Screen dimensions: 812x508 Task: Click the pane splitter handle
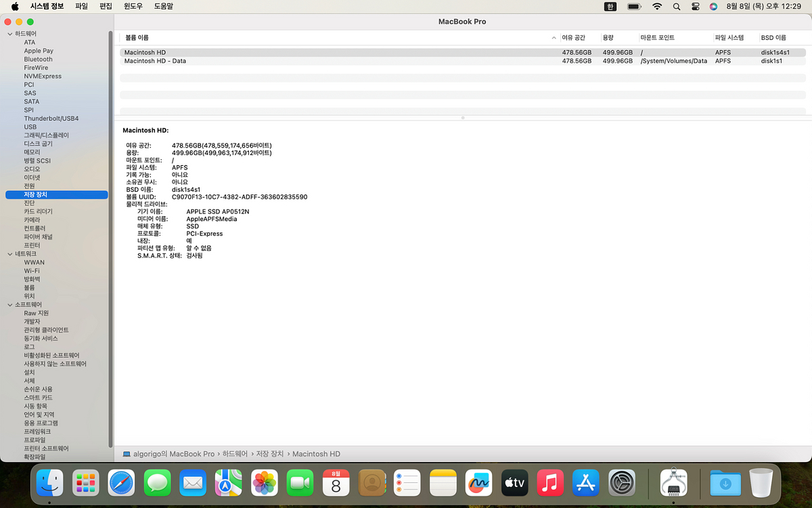[x=463, y=118]
